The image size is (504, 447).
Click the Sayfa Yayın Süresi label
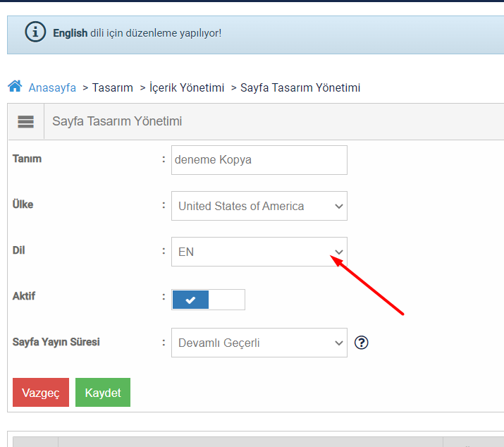pos(56,342)
